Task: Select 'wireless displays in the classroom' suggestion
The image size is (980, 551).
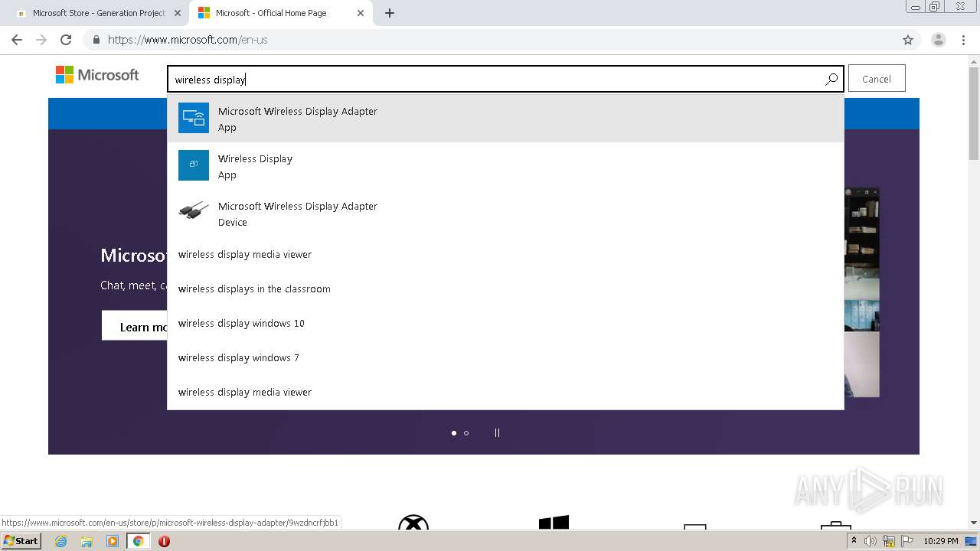Action: (x=505, y=289)
